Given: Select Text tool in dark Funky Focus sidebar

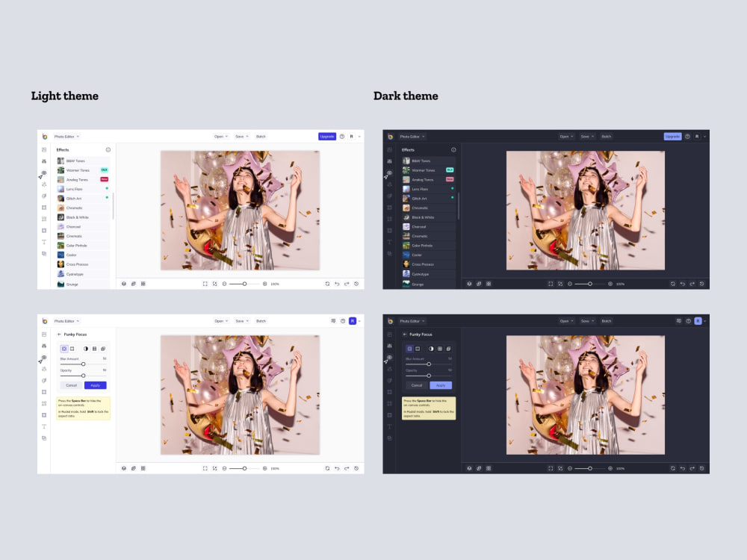Looking at the screenshot, I should [389, 426].
